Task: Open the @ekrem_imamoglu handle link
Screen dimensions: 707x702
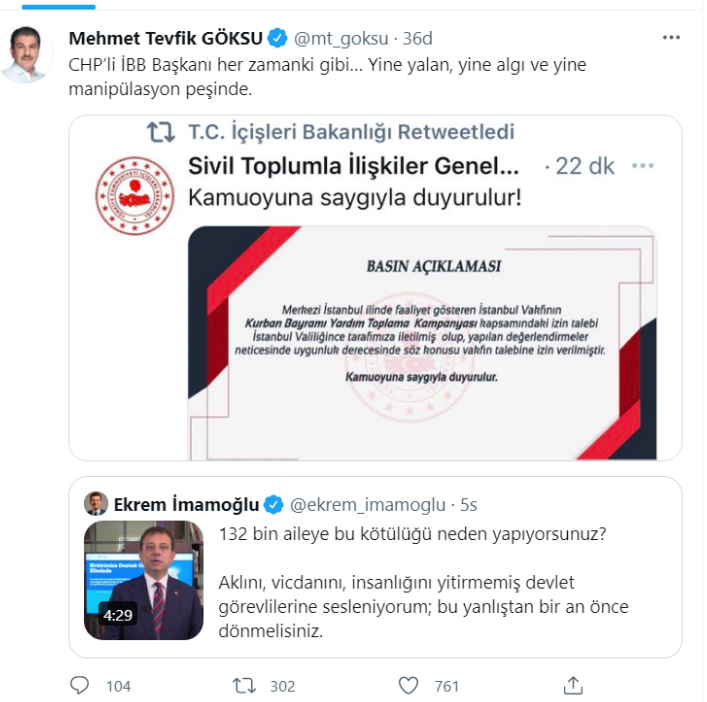Action: click(x=367, y=505)
